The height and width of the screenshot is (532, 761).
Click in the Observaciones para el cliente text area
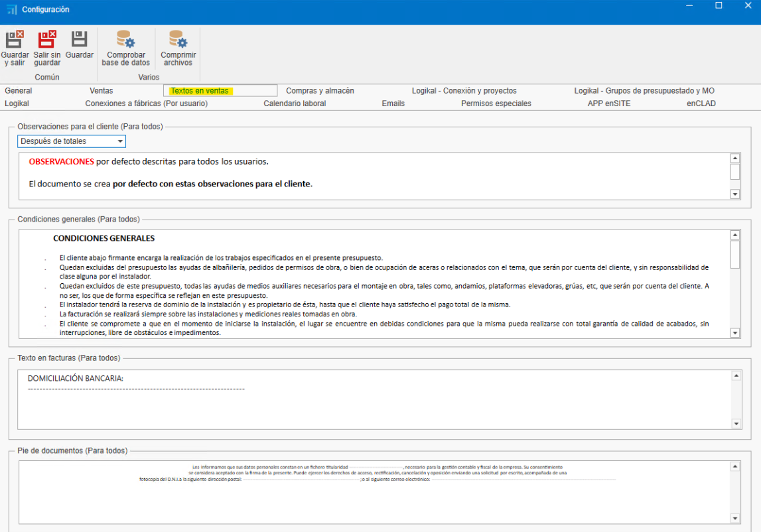374,176
